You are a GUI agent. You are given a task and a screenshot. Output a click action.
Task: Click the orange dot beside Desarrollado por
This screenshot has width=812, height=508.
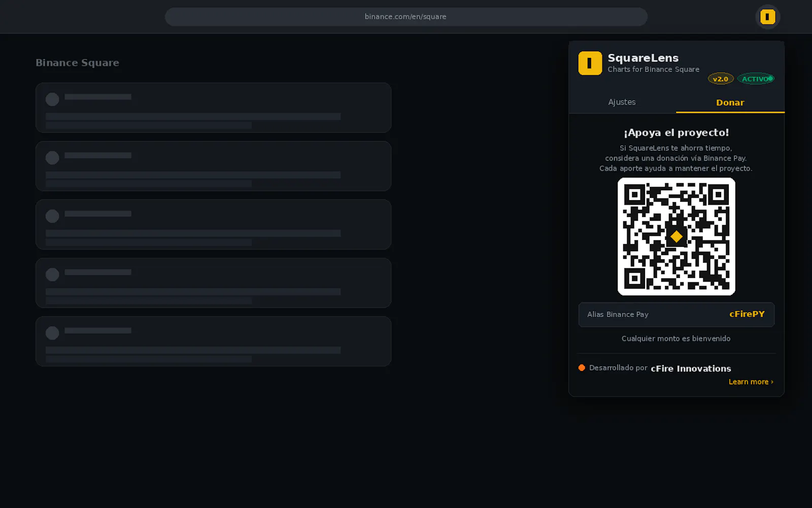click(582, 368)
